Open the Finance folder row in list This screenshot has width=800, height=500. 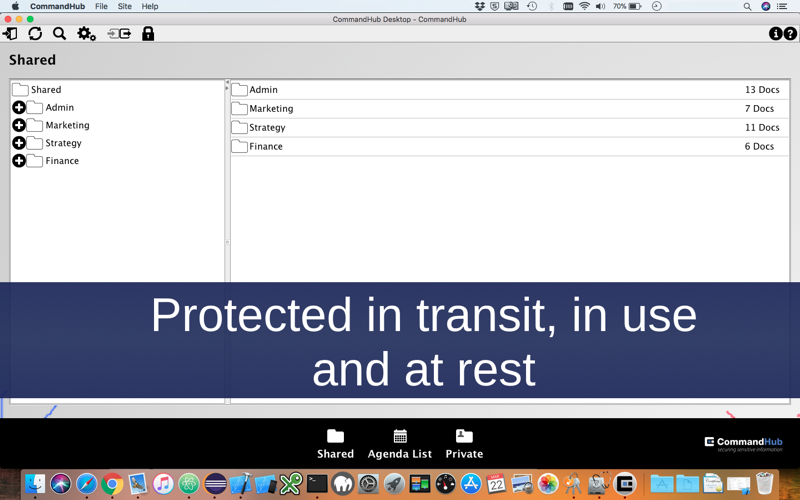point(509,146)
